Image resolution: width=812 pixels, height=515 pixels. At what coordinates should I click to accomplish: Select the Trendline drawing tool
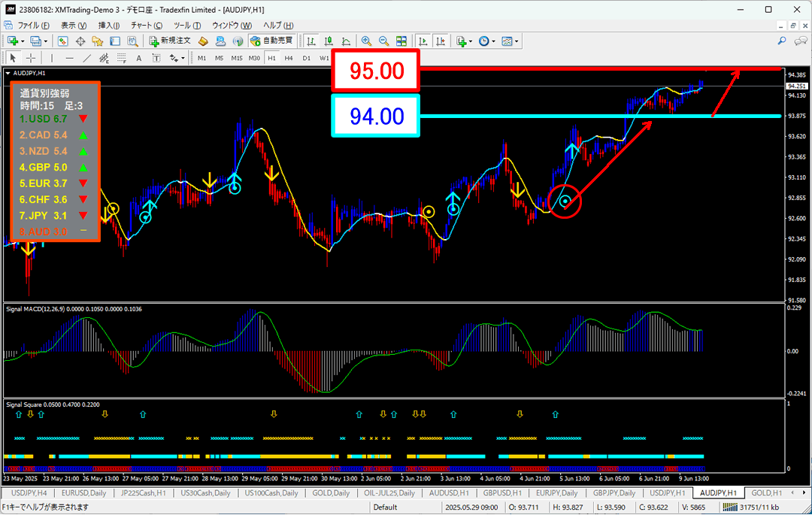point(87,58)
